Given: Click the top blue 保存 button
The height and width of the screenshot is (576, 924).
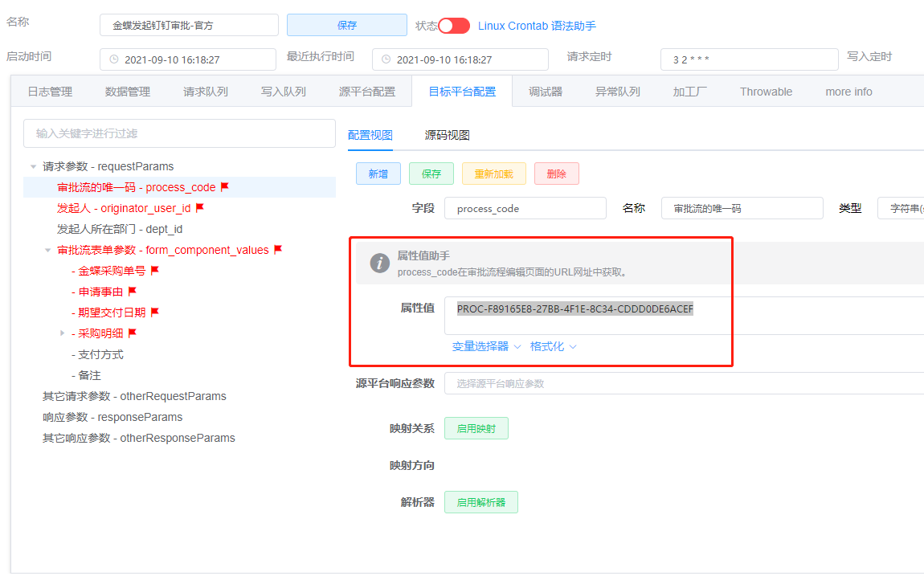Looking at the screenshot, I should pyautogui.click(x=347, y=26).
